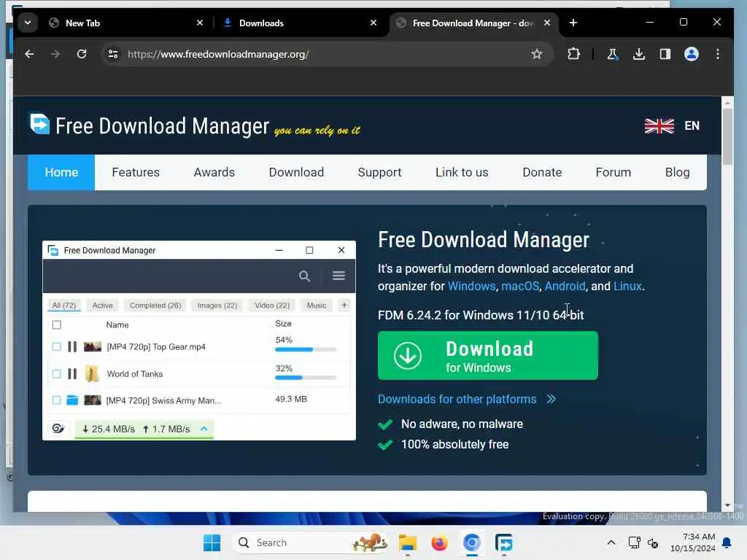Follow the Android platform link
Viewport: 747px width, 560px height.
(565, 286)
